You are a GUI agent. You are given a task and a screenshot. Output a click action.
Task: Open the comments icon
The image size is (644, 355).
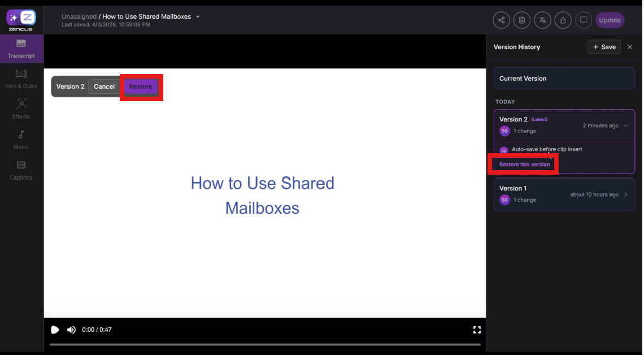584,20
